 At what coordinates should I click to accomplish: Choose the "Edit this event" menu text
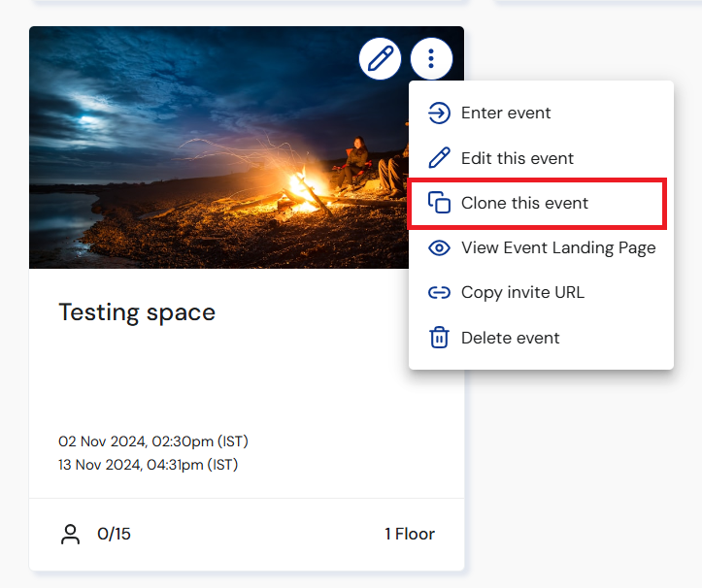tap(518, 158)
